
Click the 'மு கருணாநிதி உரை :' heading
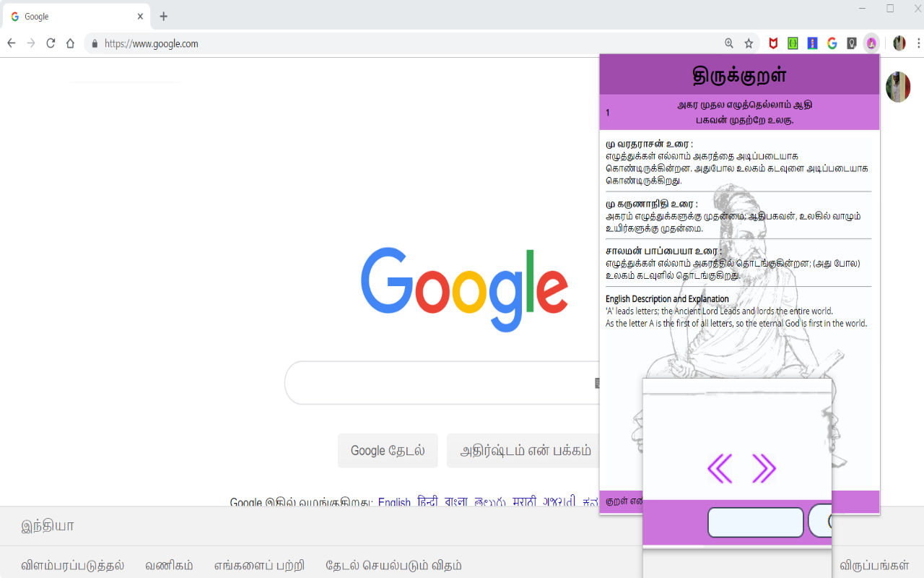652,204
